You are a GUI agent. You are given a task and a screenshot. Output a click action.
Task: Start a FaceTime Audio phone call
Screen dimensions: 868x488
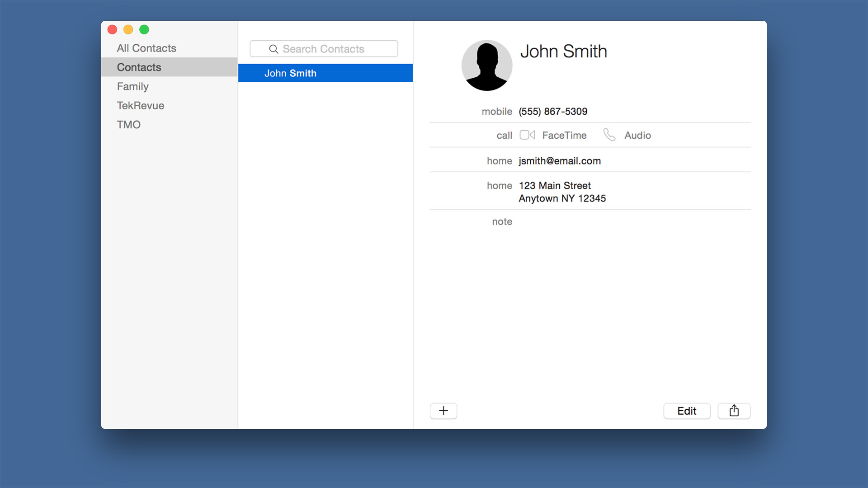(x=609, y=135)
